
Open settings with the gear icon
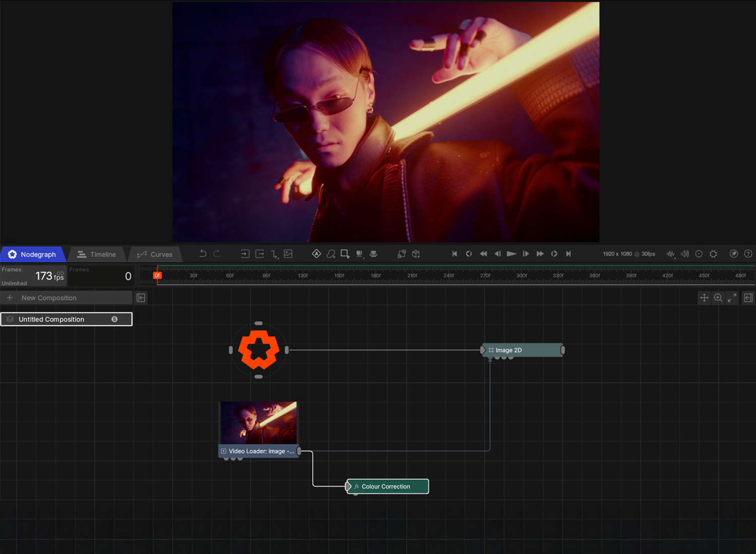pyautogui.click(x=713, y=254)
